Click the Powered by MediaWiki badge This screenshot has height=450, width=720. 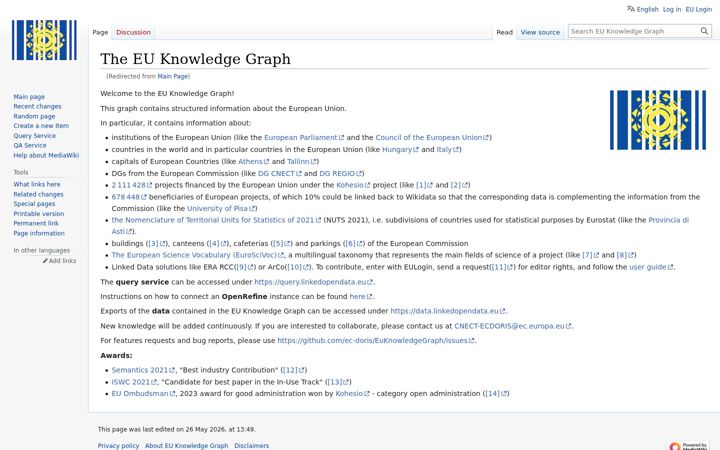point(689,445)
